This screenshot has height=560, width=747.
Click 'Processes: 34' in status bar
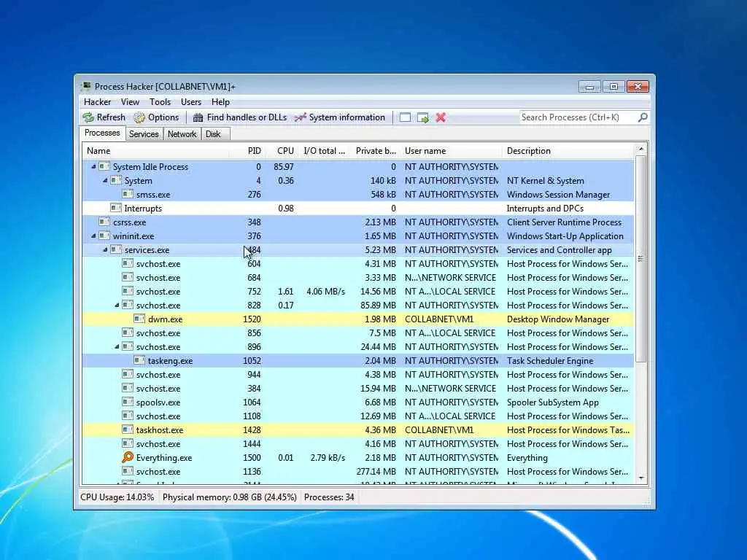tap(329, 497)
